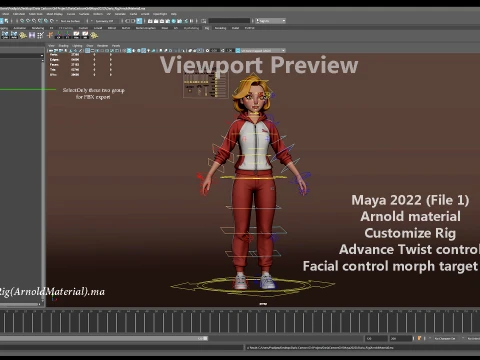Render the current frame icon
480x360 pixels.
coord(156,21)
